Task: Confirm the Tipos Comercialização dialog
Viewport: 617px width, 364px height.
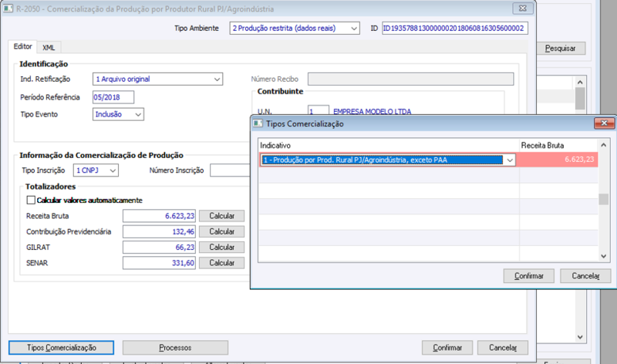Action: pyautogui.click(x=529, y=276)
